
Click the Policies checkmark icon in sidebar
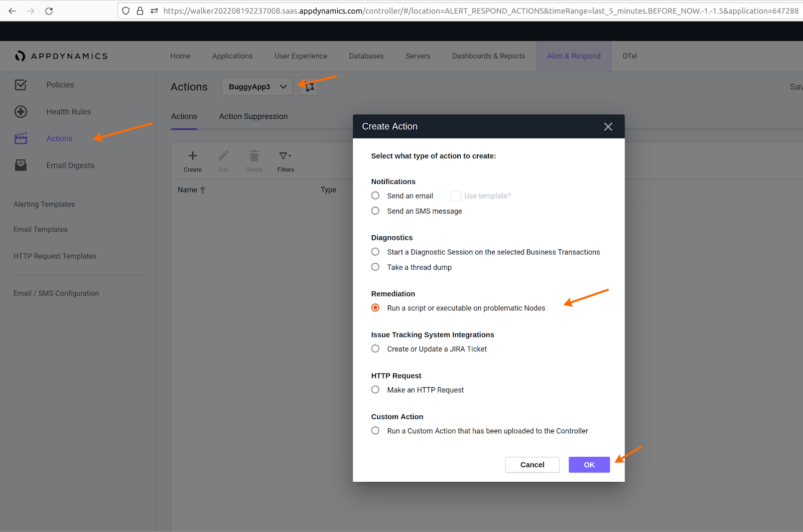click(21, 85)
